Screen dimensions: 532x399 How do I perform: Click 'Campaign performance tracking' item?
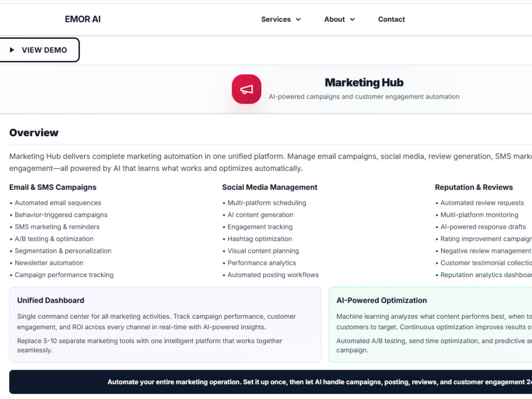pos(64,275)
